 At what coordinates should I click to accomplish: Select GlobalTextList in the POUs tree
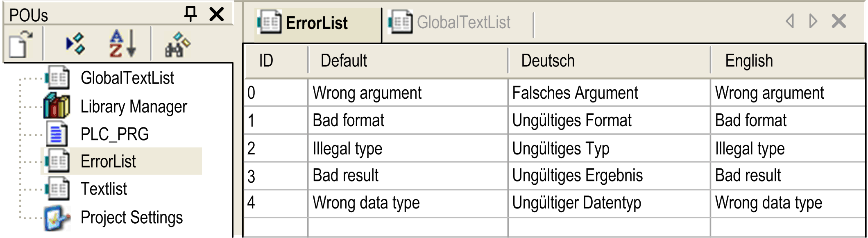pos(127,78)
